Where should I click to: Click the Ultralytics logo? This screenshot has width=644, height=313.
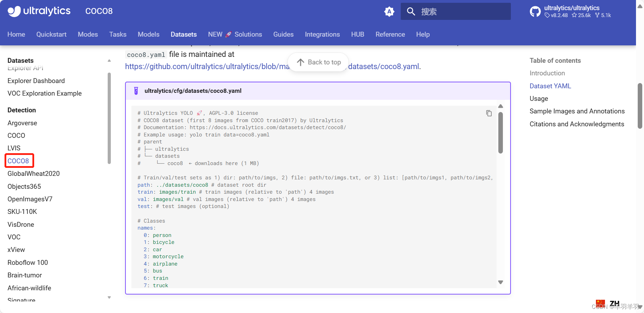point(39,11)
